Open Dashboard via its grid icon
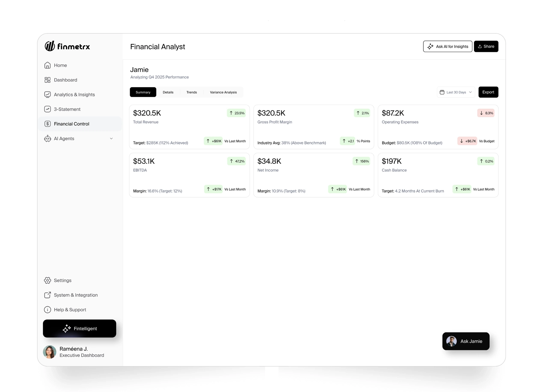This screenshot has width=543, height=392. pyautogui.click(x=47, y=80)
